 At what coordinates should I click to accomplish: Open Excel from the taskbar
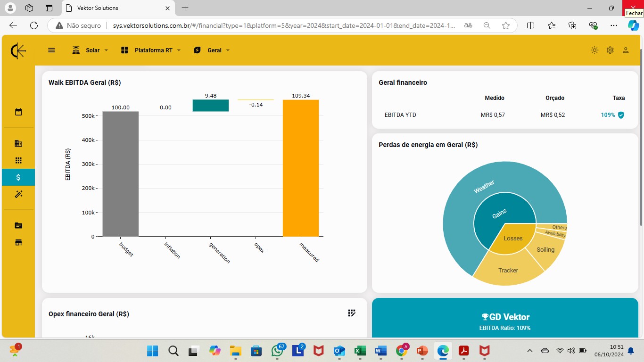[360, 351]
